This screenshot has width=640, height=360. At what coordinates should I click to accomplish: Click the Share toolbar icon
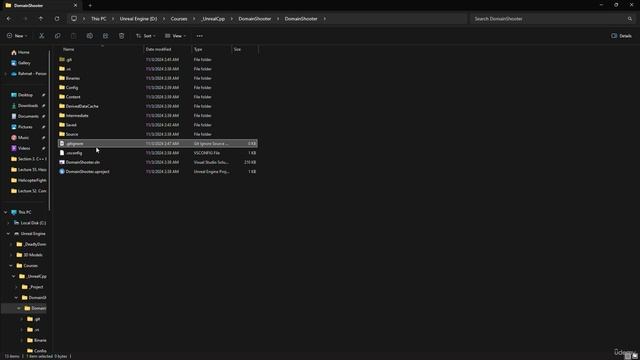coord(105,36)
